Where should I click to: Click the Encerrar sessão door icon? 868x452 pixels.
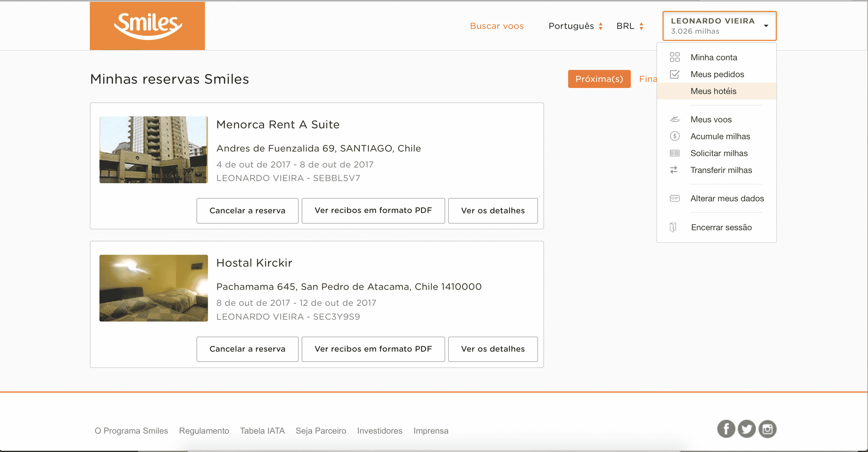pos(673,227)
